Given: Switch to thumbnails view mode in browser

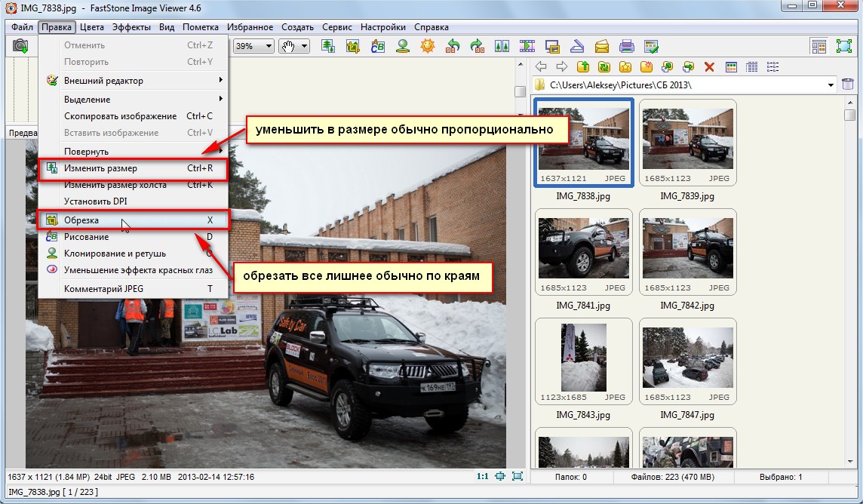Looking at the screenshot, I should pos(731,67).
